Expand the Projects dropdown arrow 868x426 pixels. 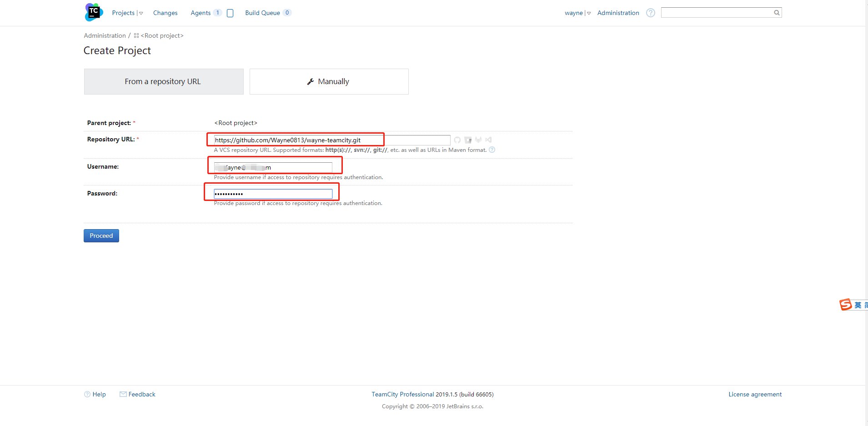pos(141,13)
